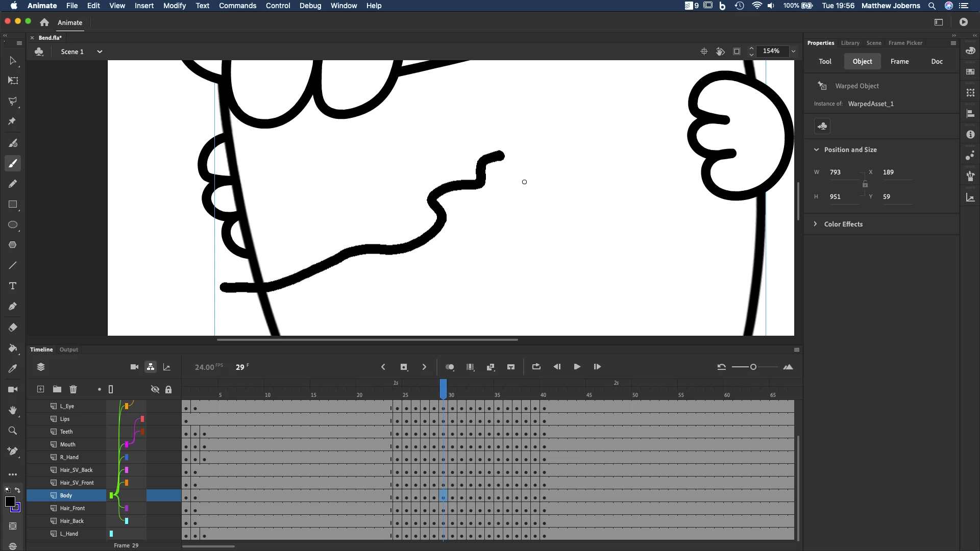Collapse the Position and Size section

(x=816, y=149)
